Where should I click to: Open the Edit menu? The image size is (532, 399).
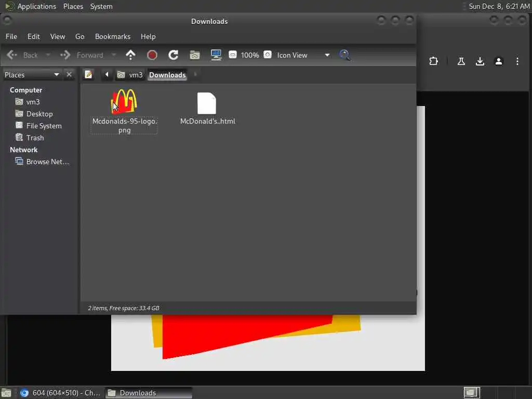[x=34, y=36]
